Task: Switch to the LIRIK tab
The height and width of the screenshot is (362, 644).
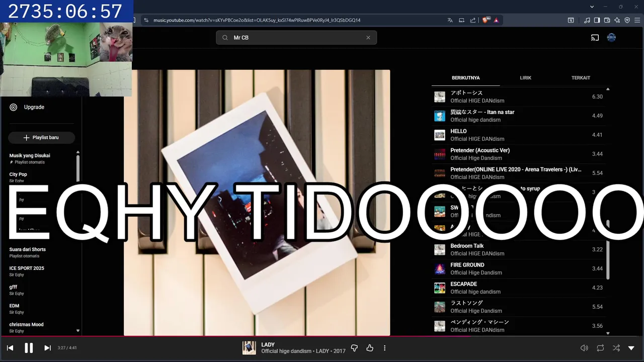Action: tap(526, 78)
